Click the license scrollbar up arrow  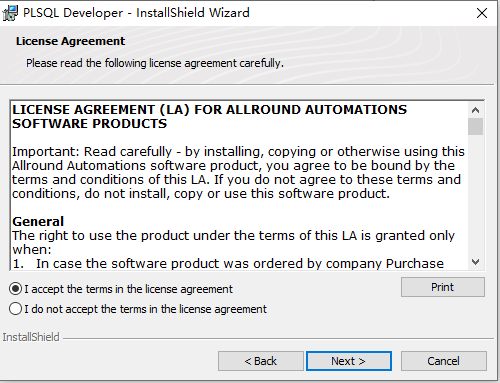tap(475, 110)
